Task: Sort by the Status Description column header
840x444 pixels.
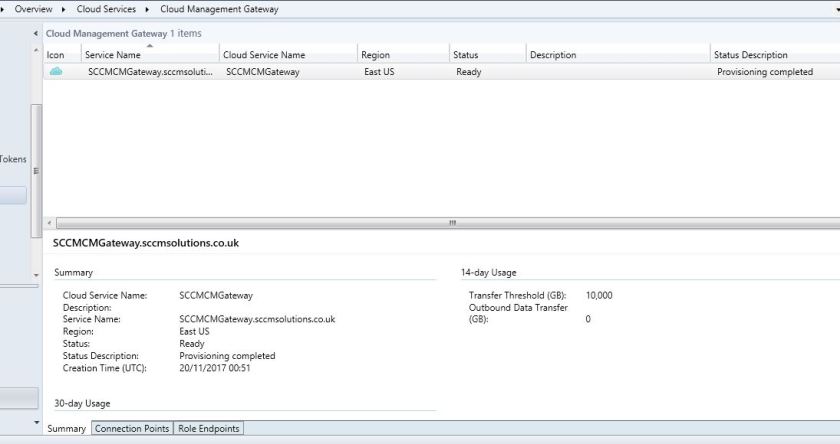Action: [x=775, y=55]
